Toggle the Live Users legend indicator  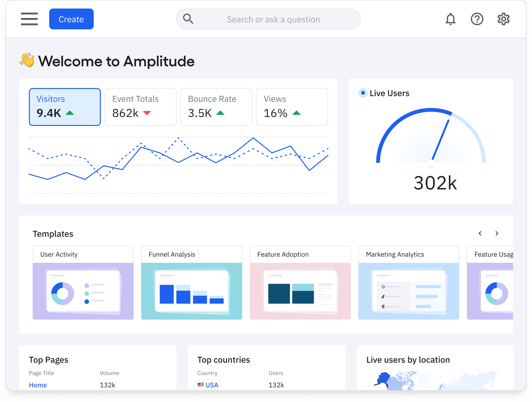coord(363,93)
